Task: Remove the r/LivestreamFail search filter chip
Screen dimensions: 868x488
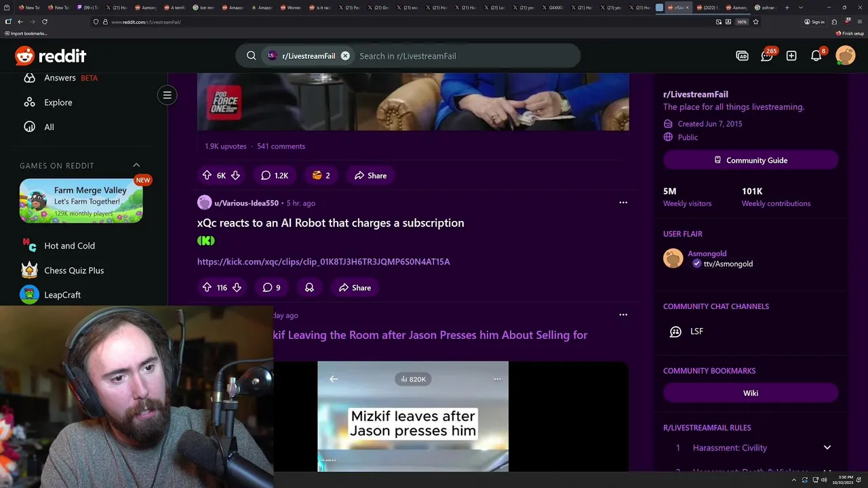Action: click(x=345, y=56)
